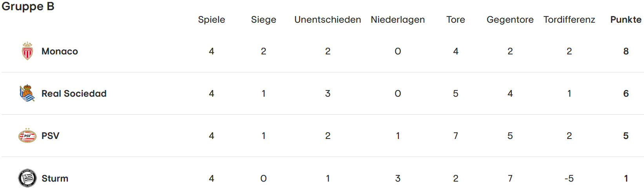Select the Gegentore column header
The width and height of the screenshot is (644, 191).
pos(510,20)
